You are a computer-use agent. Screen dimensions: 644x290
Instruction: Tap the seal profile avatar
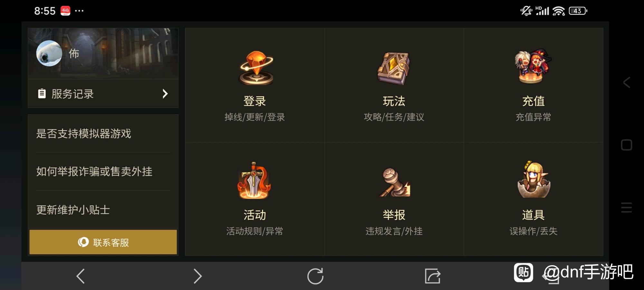point(49,53)
